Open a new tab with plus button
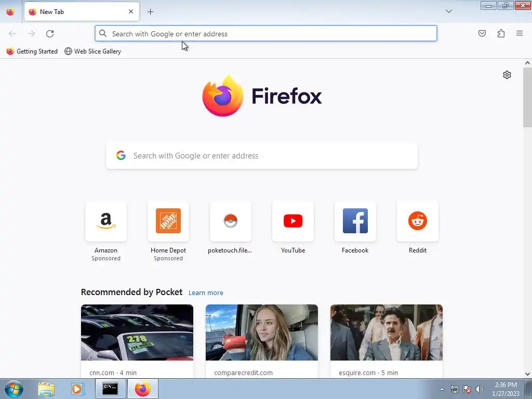This screenshot has height=399, width=532. [150, 11]
